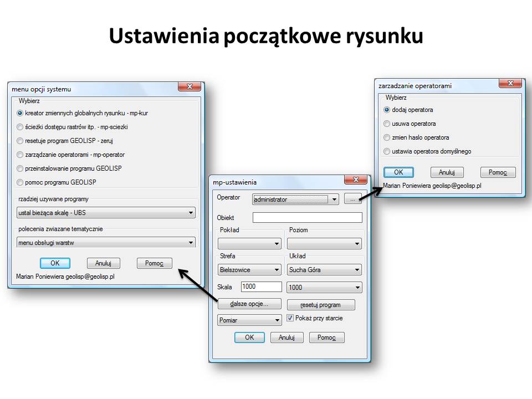Close the menu opcji systemu window

tap(190, 86)
